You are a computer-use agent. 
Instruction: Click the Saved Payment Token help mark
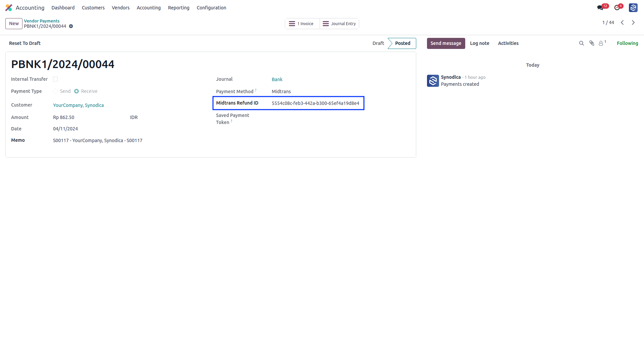231,121
